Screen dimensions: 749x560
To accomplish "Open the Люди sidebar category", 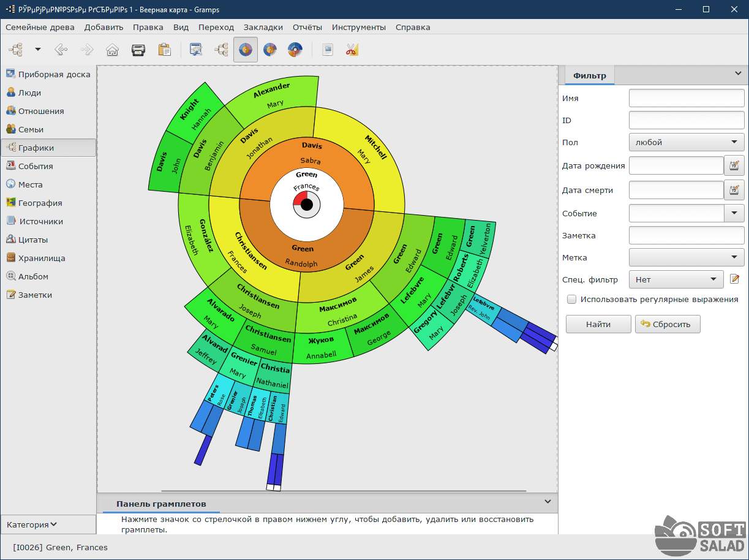I will 48,93.
